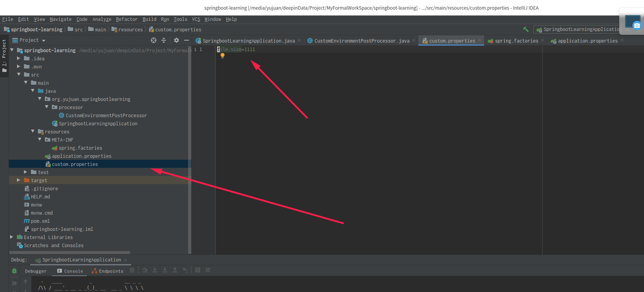Switch to CustomEnvironmentPostProcessor.java tab
This screenshot has height=292, width=644.
[361, 41]
